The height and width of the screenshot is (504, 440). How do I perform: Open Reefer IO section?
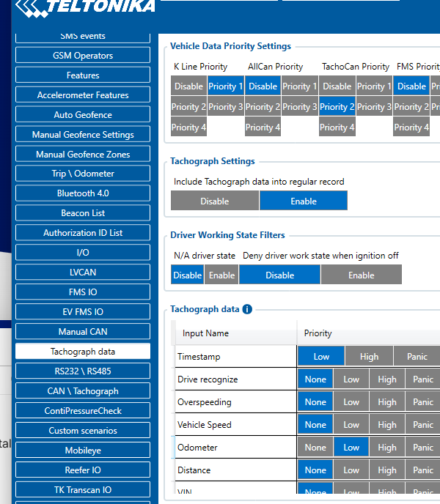tap(83, 470)
